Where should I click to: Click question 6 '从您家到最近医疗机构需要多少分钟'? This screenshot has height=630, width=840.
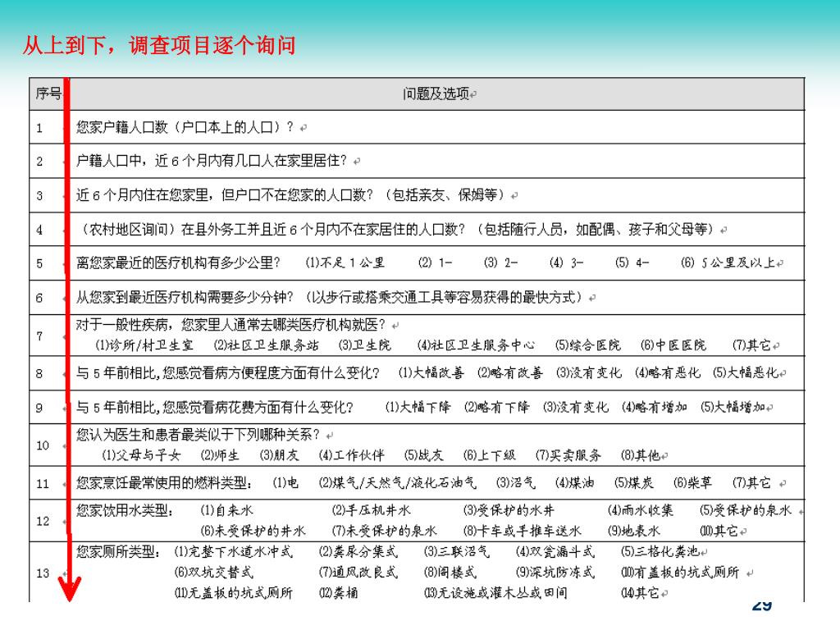(185, 297)
